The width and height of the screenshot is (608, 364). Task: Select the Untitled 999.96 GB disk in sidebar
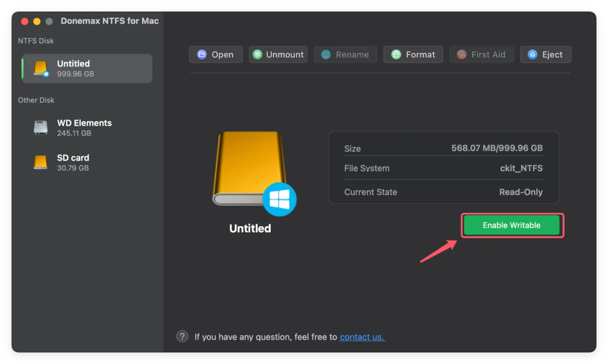87,69
